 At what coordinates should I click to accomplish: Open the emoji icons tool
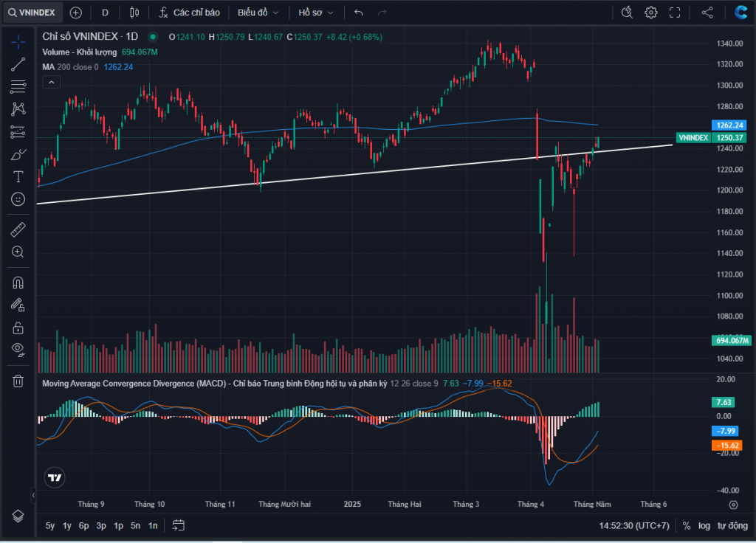[x=18, y=199]
